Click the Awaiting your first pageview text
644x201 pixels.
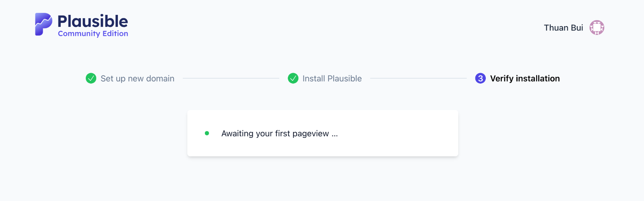click(x=275, y=133)
